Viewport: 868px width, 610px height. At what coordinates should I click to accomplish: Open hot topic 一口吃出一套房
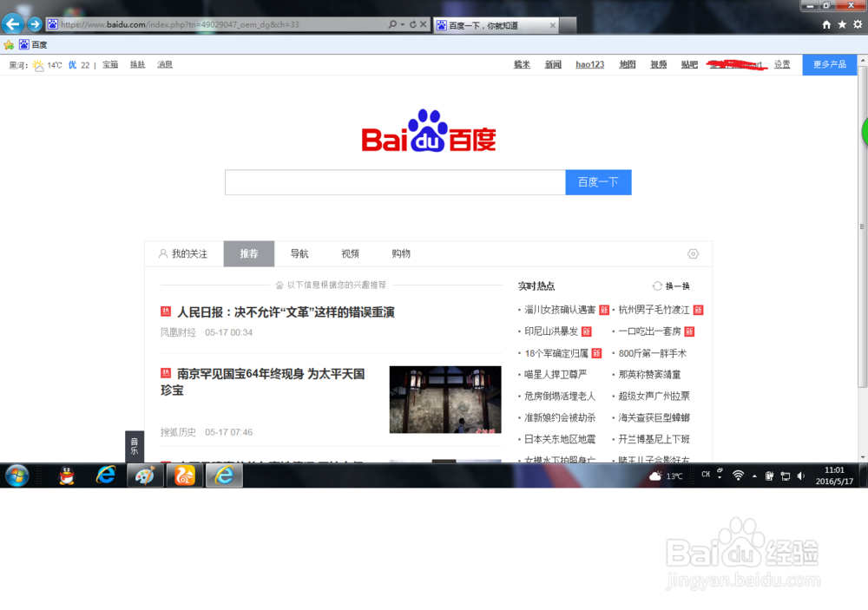coord(649,331)
